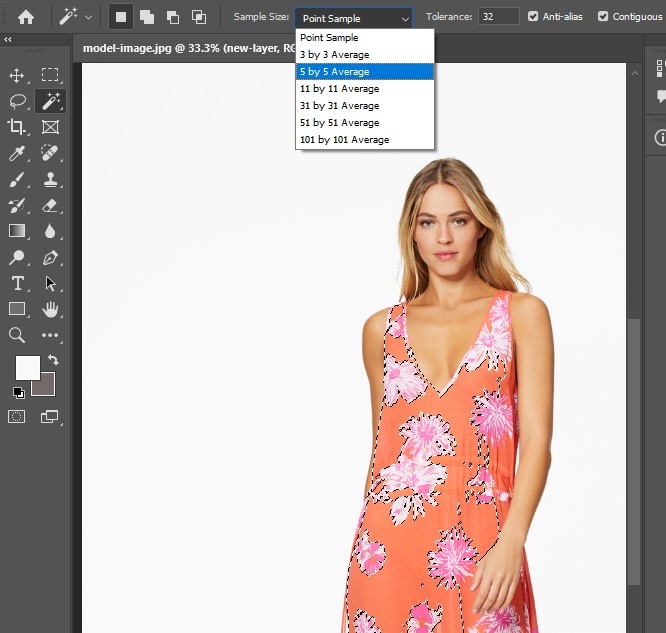Open the Comments panel icon
Screen dimensions: 666x633
661,96
